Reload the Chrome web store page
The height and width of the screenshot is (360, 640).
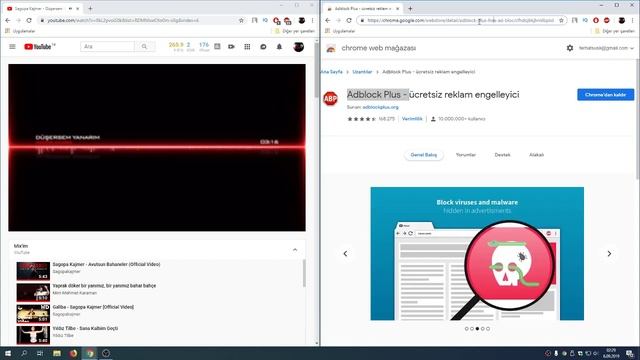coord(349,20)
